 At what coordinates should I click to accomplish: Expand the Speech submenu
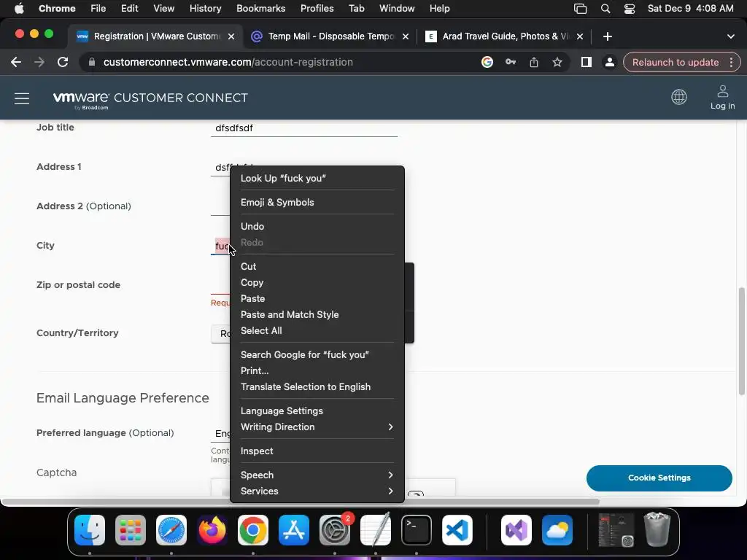(x=317, y=475)
